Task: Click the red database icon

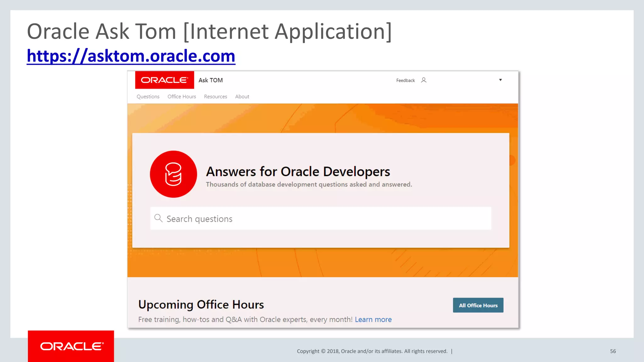Action: 173,174
